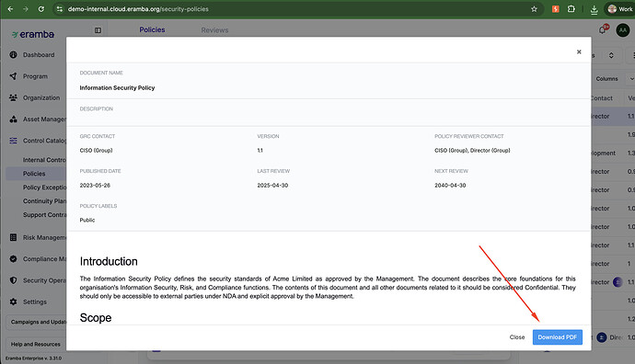Open Program in the sidebar
The width and height of the screenshot is (635, 364).
(x=35, y=76)
